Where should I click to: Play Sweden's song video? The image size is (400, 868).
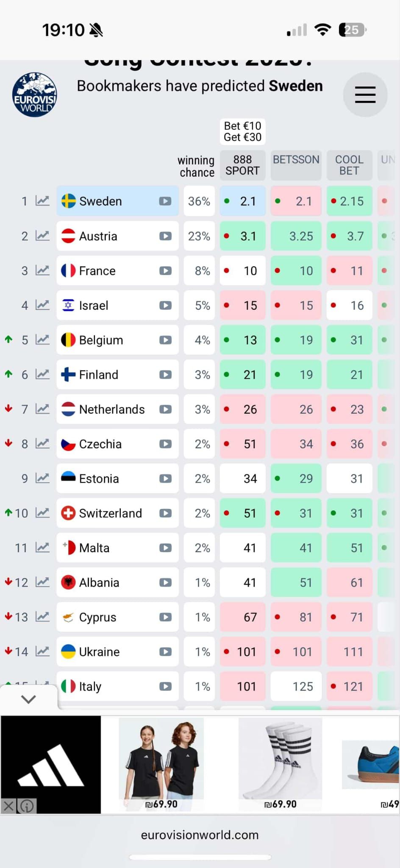coord(165,201)
